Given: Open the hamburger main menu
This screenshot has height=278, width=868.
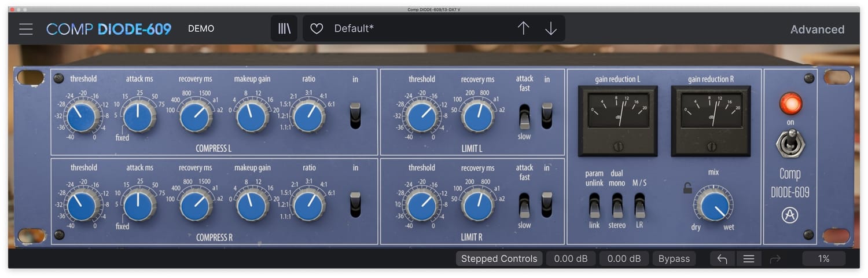Looking at the screenshot, I should [25, 29].
